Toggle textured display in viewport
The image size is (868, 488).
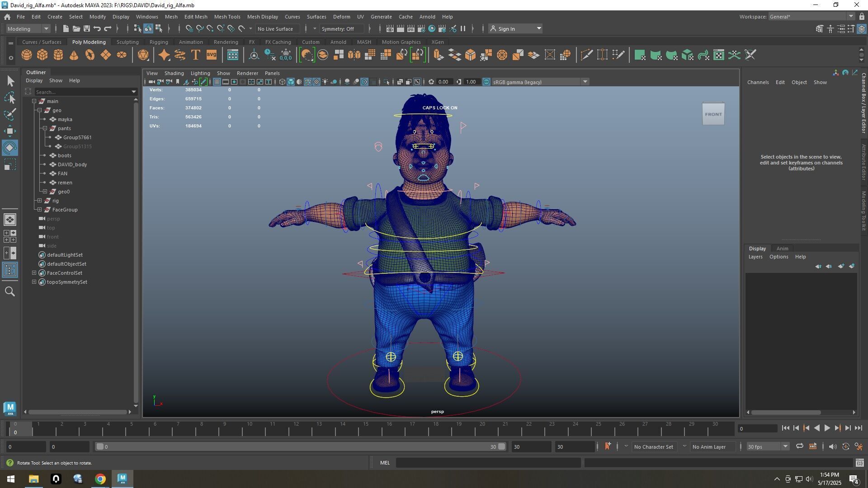[x=316, y=82]
